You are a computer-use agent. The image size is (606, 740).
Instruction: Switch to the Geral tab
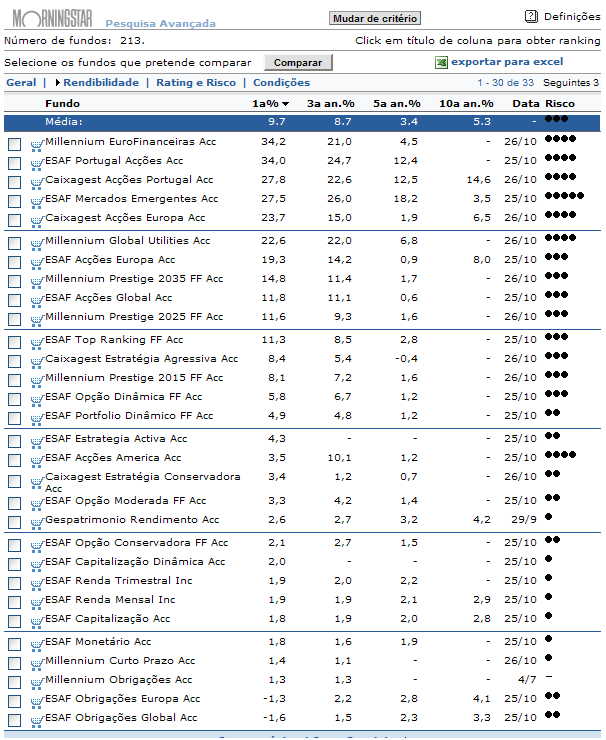coord(21,83)
